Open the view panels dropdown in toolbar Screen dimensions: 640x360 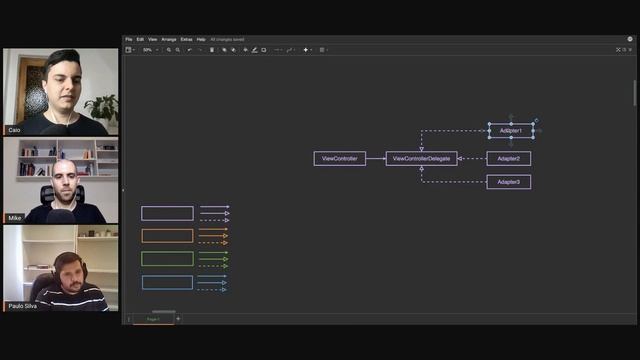coord(130,50)
